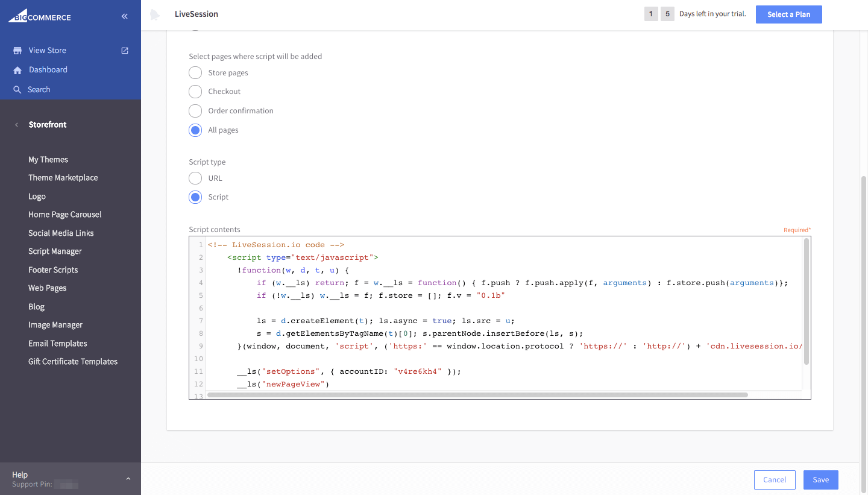Screen dimensions: 868x495
Task: Collapse the navigation sidebar with the double chevron
Action: 124,16
